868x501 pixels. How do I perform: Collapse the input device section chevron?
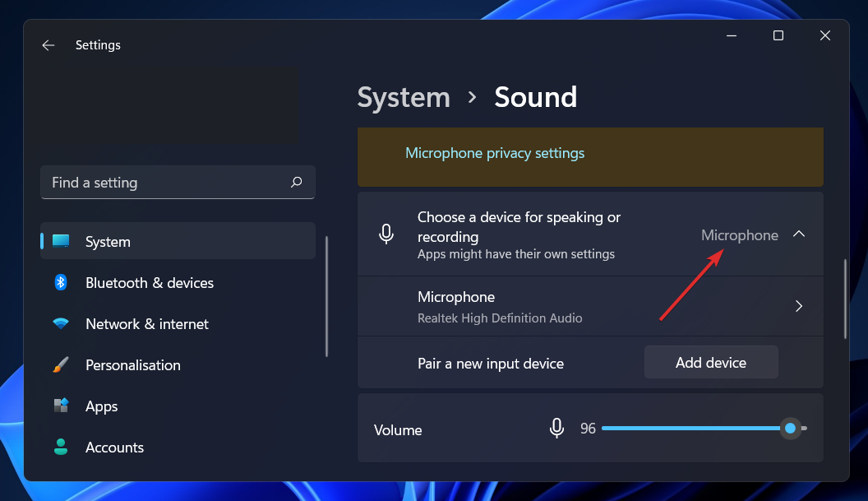(799, 234)
